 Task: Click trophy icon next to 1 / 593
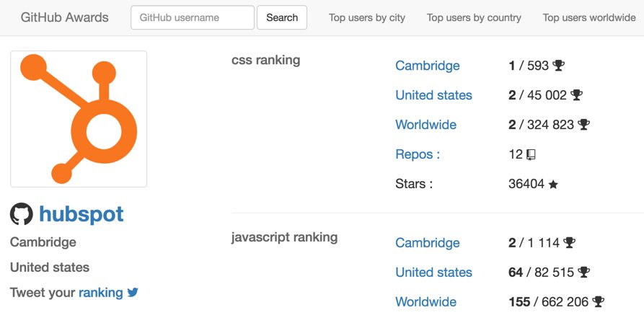(x=559, y=66)
